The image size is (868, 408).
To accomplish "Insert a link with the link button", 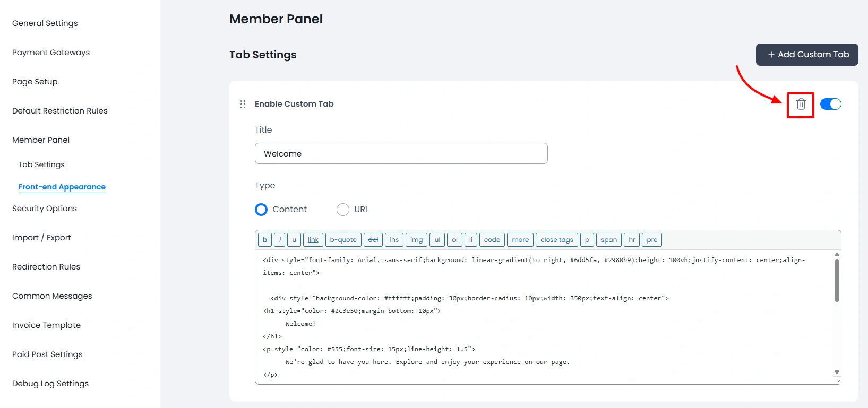I will (313, 240).
